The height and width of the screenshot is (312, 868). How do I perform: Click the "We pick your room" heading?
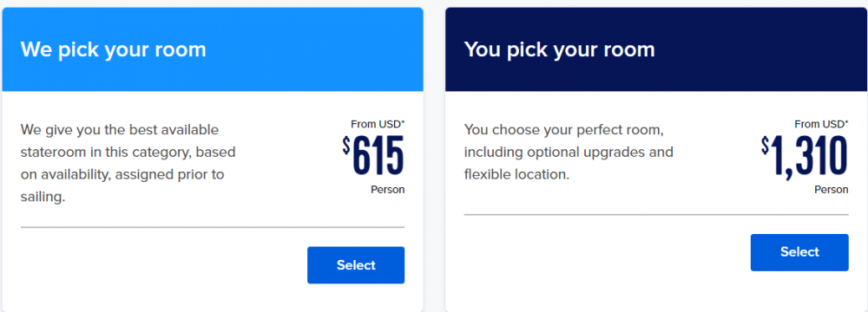pyautogui.click(x=114, y=49)
